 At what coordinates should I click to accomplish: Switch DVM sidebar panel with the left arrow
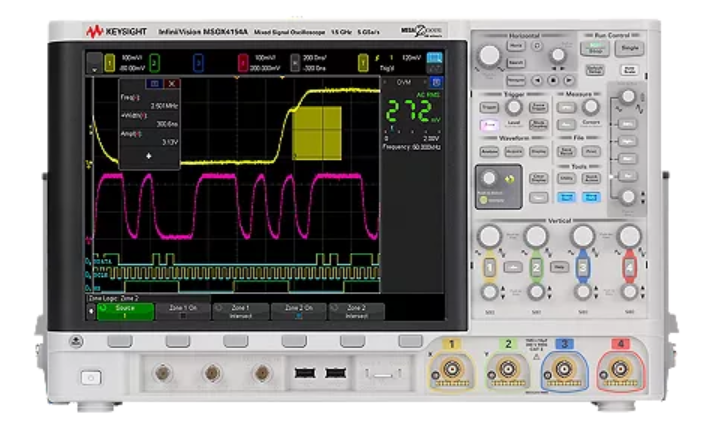[x=385, y=82]
